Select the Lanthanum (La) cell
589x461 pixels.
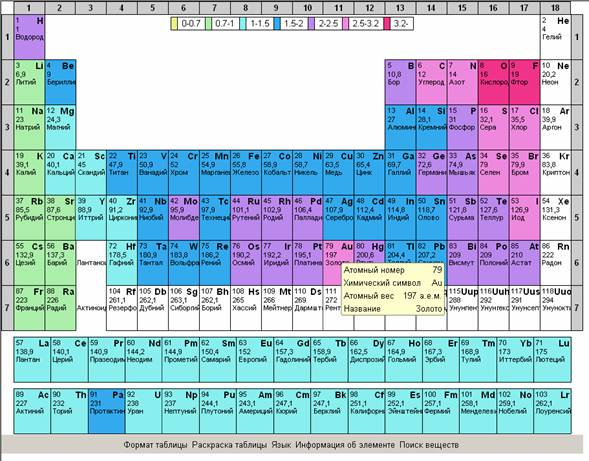[x=32, y=359]
